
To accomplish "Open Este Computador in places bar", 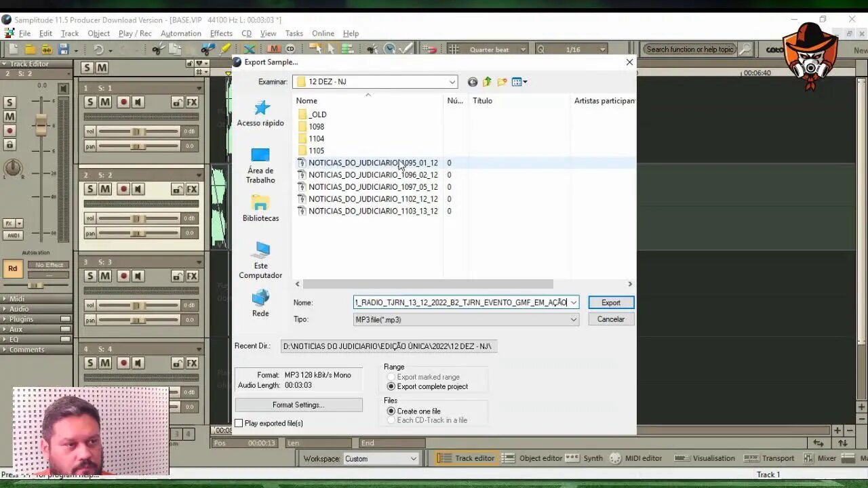I will 260,261.
